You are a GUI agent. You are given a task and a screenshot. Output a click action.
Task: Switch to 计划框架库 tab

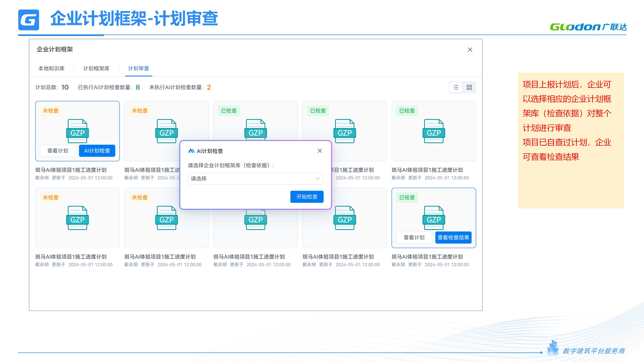point(96,68)
